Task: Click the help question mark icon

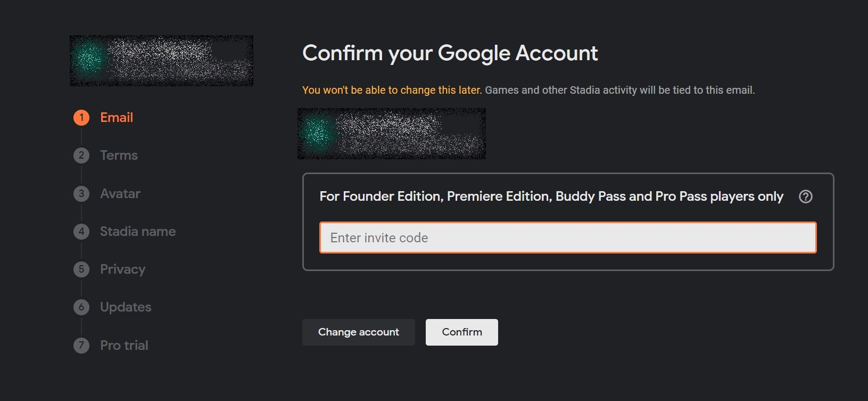Action: point(806,197)
